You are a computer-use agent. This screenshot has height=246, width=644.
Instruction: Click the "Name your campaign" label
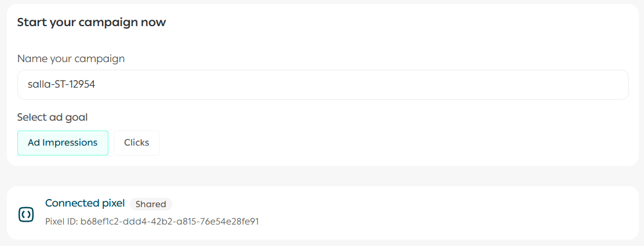pos(71,59)
